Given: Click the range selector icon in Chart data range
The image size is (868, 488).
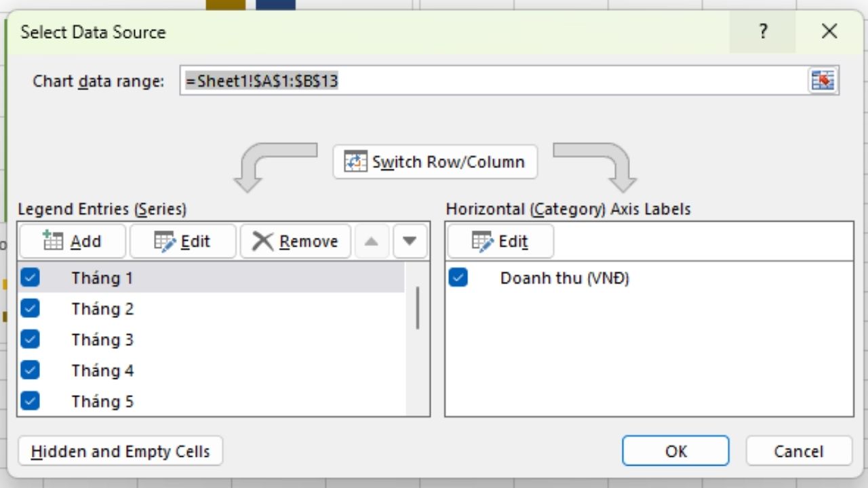Looking at the screenshot, I should 823,81.
